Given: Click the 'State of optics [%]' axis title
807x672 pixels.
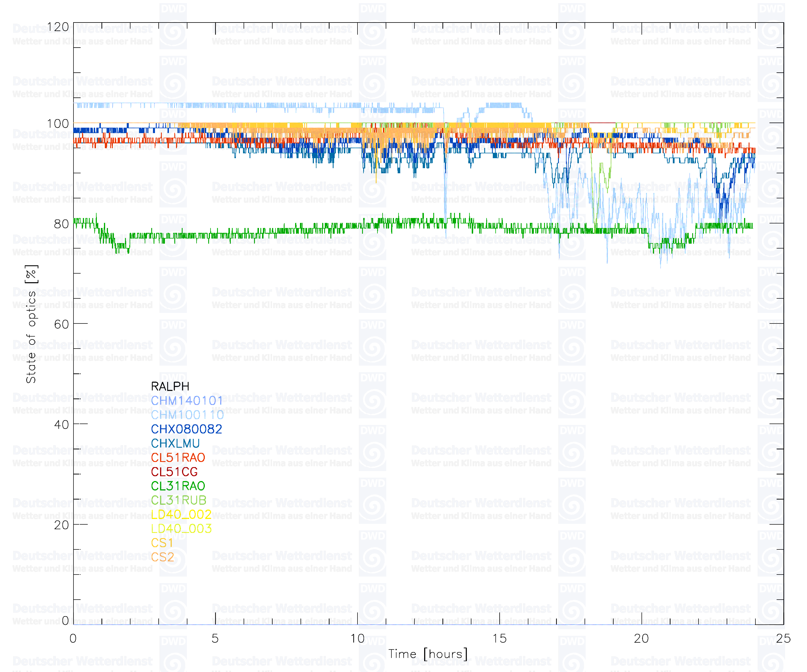Looking at the screenshot, I should [31, 324].
